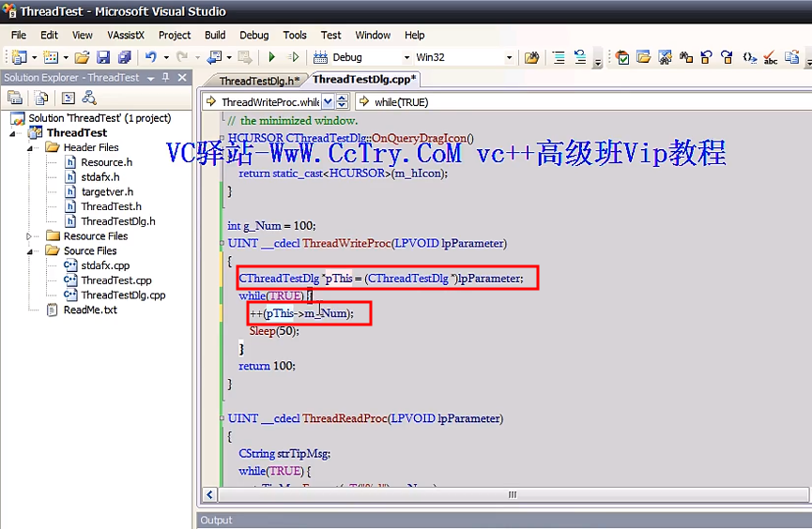This screenshot has height=529, width=812.
Task: Click the Redo arrow icon
Action: pyautogui.click(x=182, y=57)
